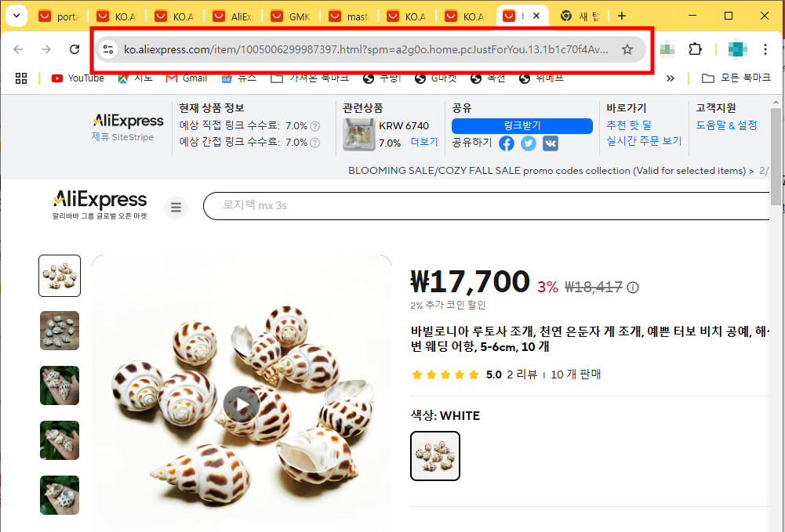Share on Twitter

click(x=529, y=143)
